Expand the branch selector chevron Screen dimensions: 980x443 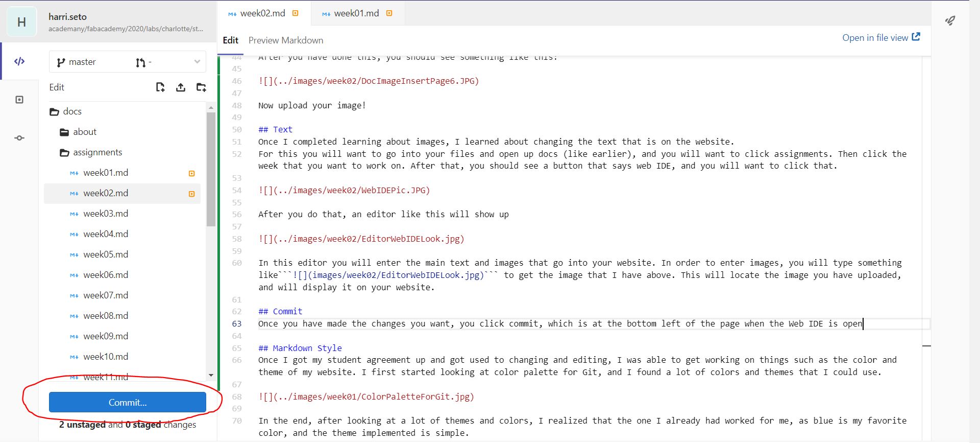point(197,62)
